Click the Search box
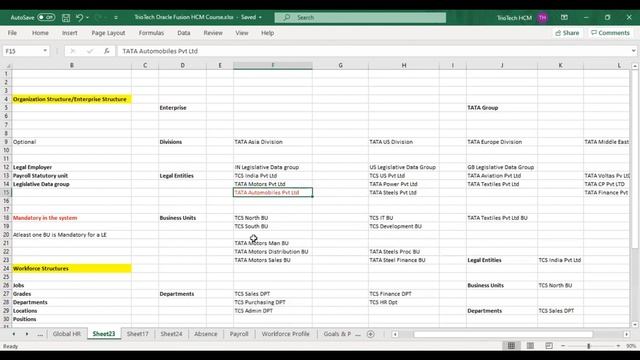 [x=360, y=18]
